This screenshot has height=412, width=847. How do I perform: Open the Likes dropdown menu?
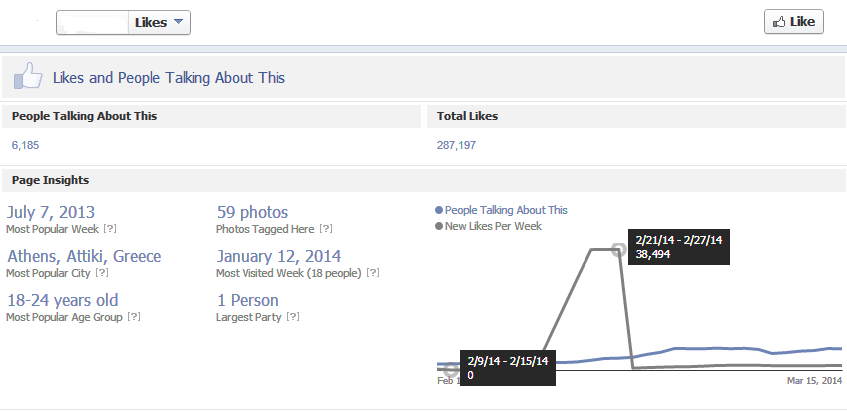pyautogui.click(x=159, y=23)
